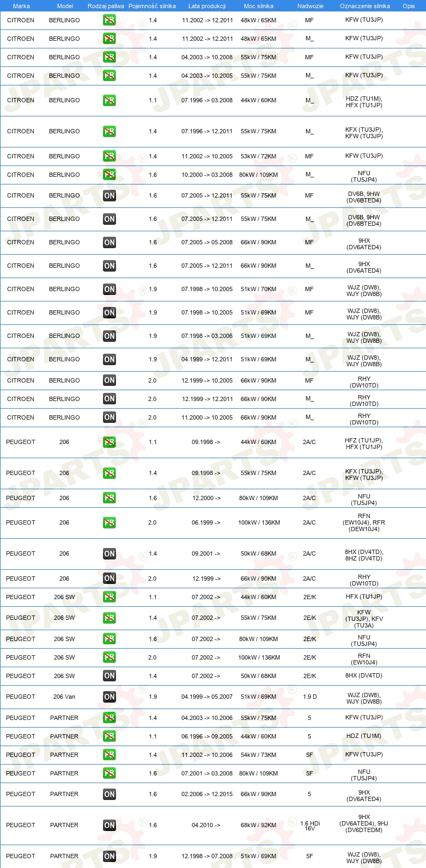Click the '53kW / 72KM' power cell
This screenshot has height=868, width=426.
coord(258,156)
